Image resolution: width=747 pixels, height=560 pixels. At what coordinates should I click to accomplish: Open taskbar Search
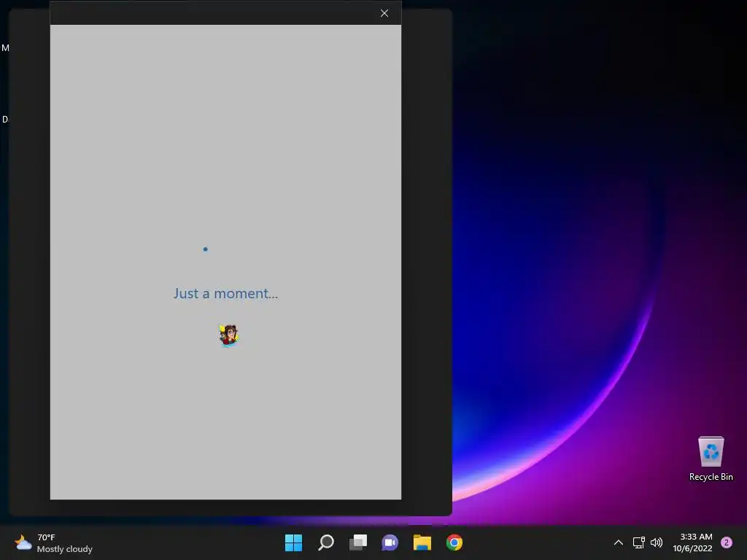coord(326,542)
